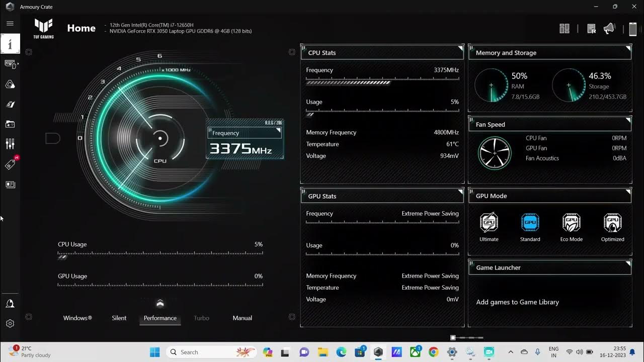Select Optimized GPU mode icon
The height and width of the screenshot is (362, 644).
point(612,222)
